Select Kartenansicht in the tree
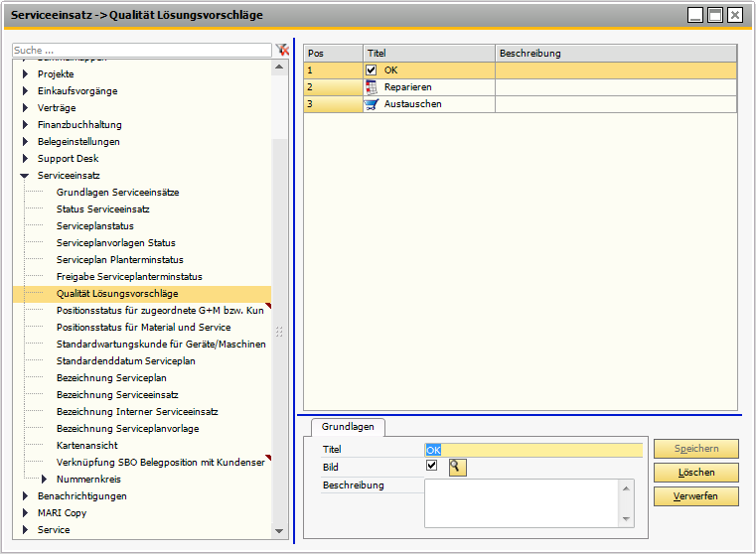This screenshot has width=756, height=554. [x=88, y=446]
